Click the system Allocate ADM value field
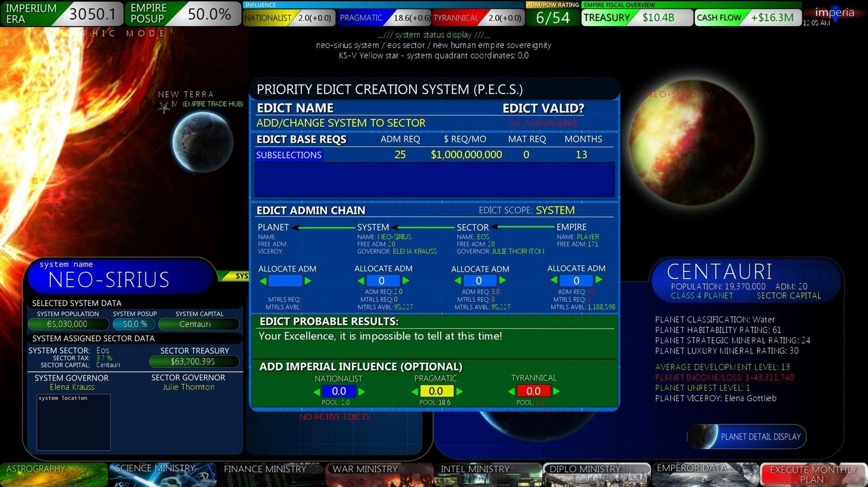This screenshot has height=487, width=868. tap(383, 281)
